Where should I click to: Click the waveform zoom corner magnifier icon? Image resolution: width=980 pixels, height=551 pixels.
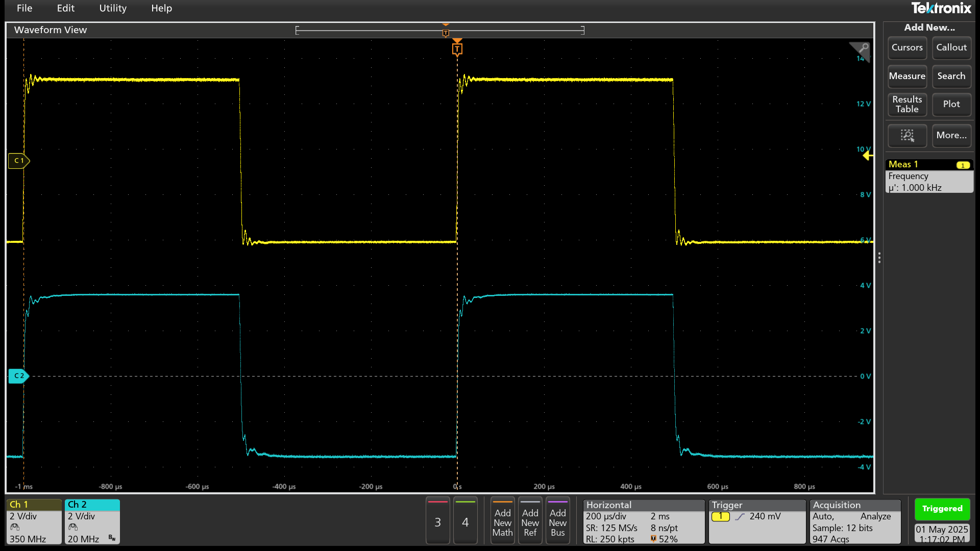point(861,49)
